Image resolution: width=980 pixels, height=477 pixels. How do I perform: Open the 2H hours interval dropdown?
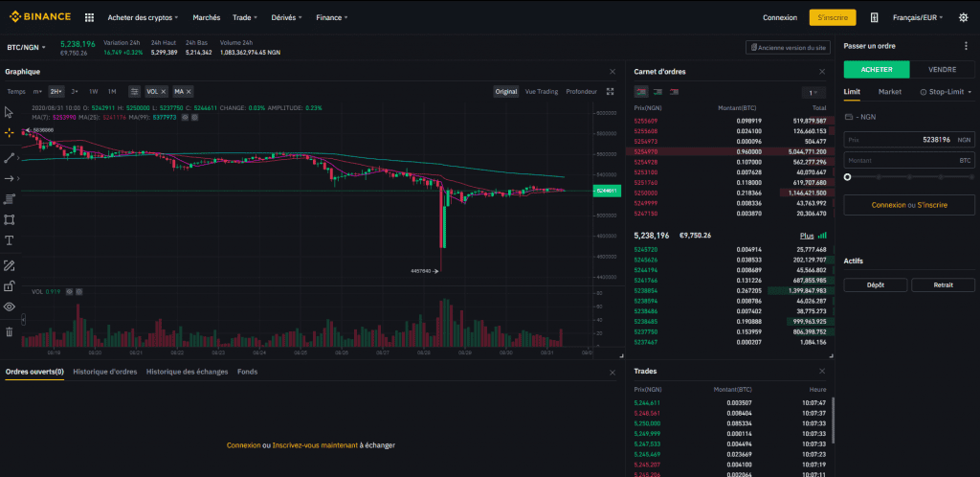(56, 91)
